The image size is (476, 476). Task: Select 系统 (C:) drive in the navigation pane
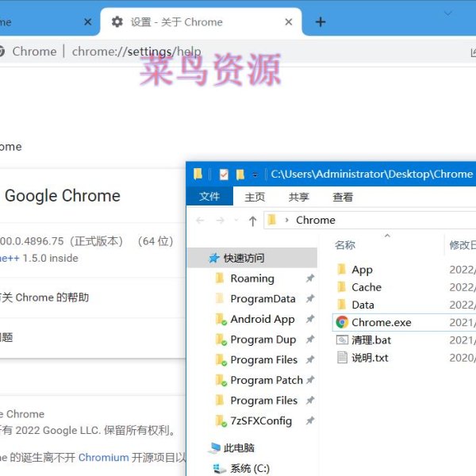pyautogui.click(x=250, y=468)
